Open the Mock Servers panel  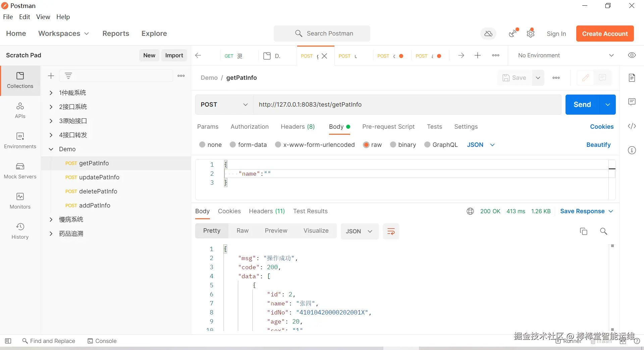tap(20, 171)
